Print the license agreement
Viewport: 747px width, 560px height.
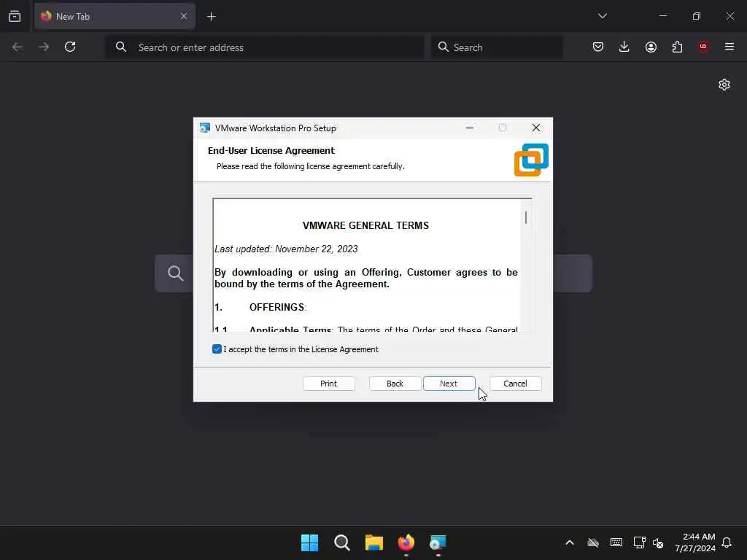coord(329,384)
